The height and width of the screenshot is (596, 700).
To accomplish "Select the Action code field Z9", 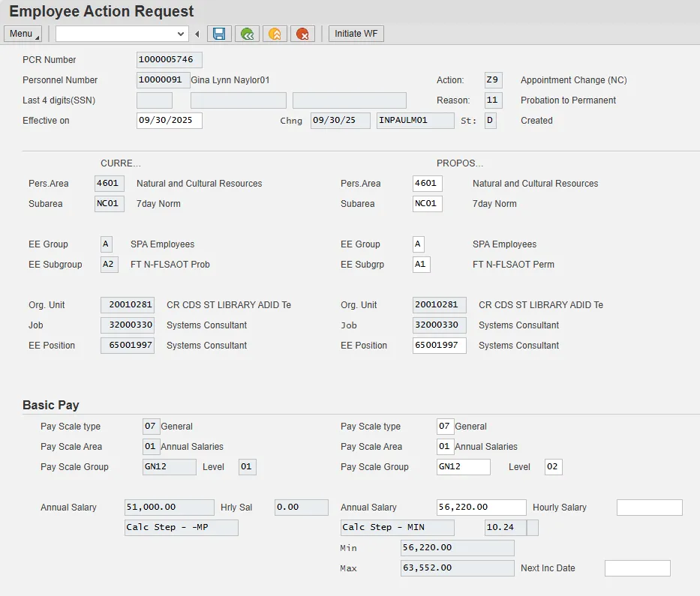I will (493, 80).
